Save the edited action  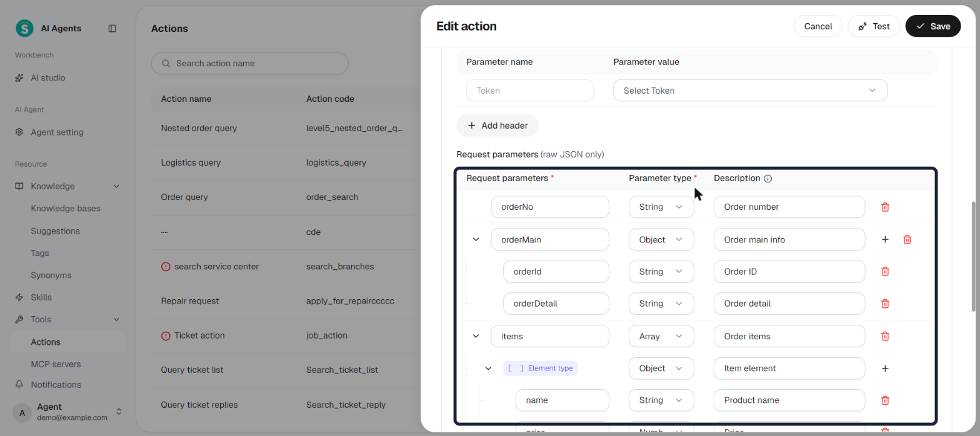point(933,26)
